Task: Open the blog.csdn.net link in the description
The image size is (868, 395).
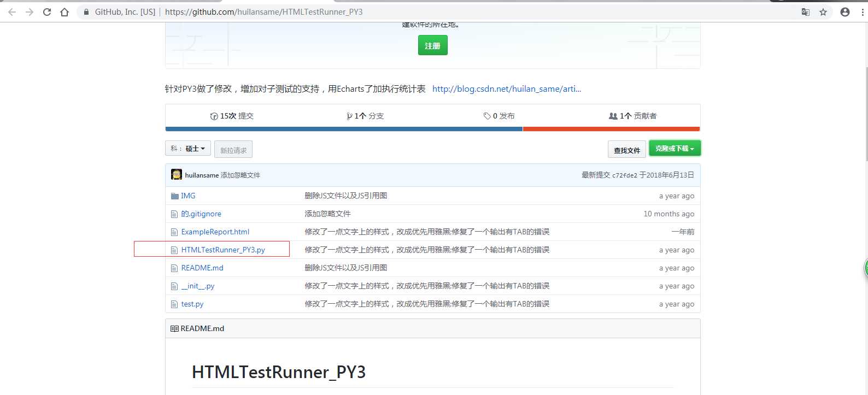Action: click(x=507, y=89)
